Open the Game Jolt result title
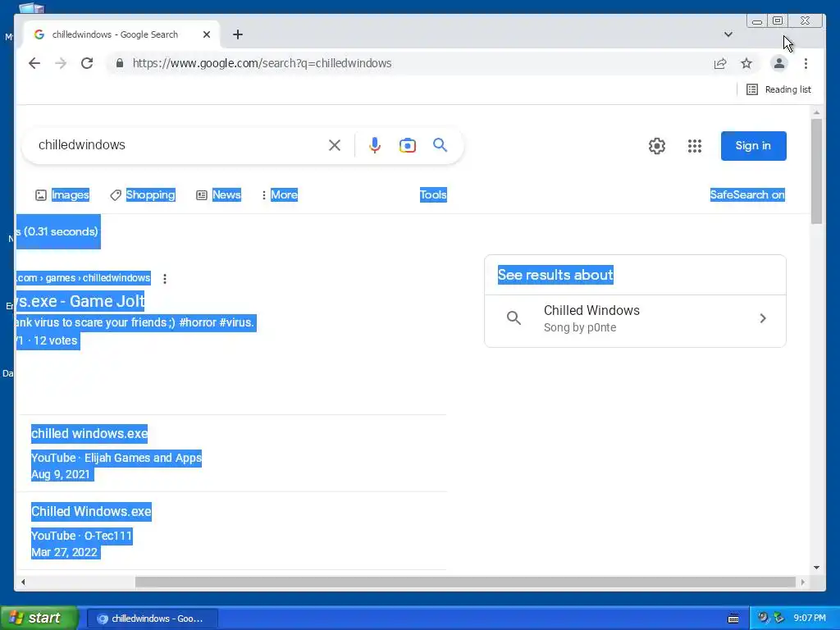The image size is (840, 630). pyautogui.click(x=80, y=301)
